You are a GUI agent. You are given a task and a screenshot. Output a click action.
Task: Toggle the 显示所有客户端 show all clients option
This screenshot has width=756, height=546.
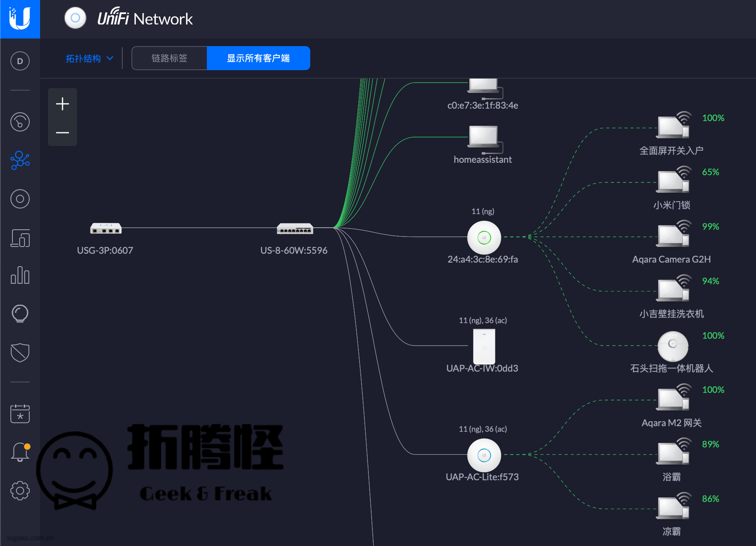(x=258, y=58)
